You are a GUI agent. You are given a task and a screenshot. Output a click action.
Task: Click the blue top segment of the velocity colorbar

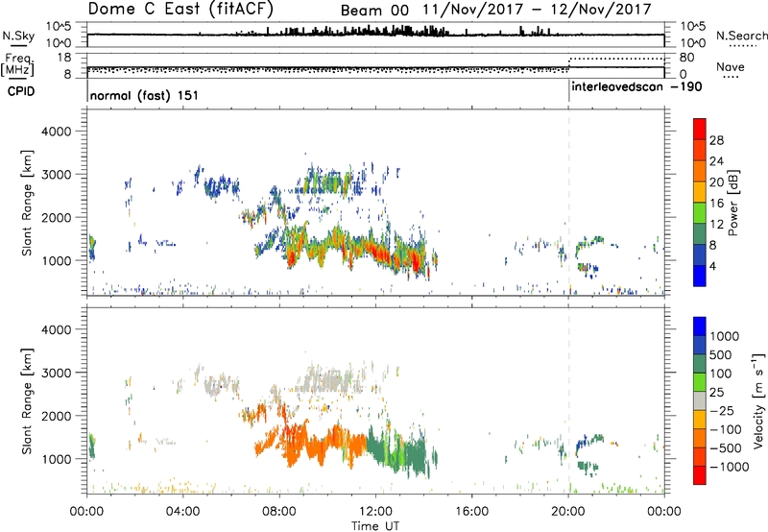click(700, 326)
